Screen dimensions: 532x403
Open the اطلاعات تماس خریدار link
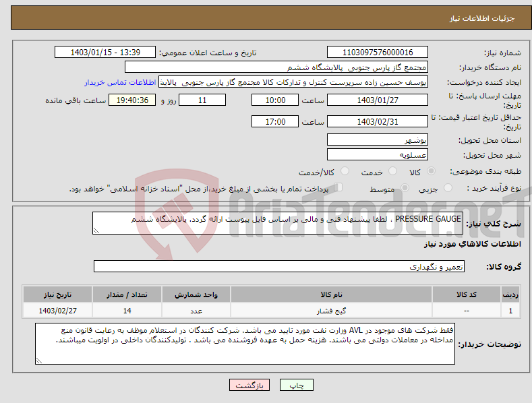tap(120, 82)
